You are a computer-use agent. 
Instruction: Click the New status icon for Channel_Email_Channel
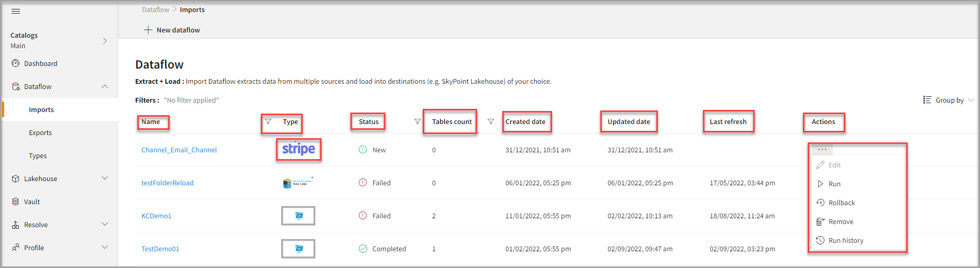[362, 150]
